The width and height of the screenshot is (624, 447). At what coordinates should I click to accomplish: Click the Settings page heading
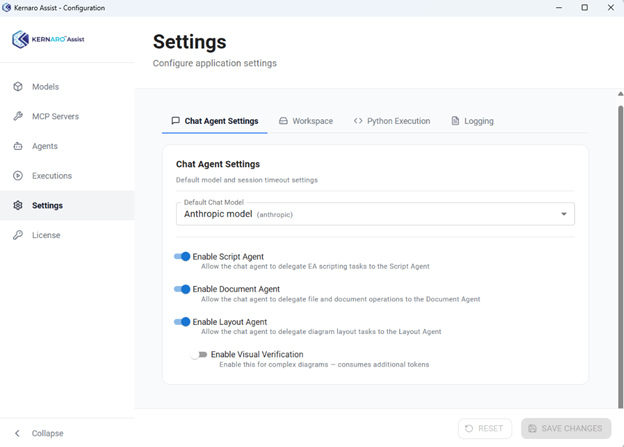[189, 42]
